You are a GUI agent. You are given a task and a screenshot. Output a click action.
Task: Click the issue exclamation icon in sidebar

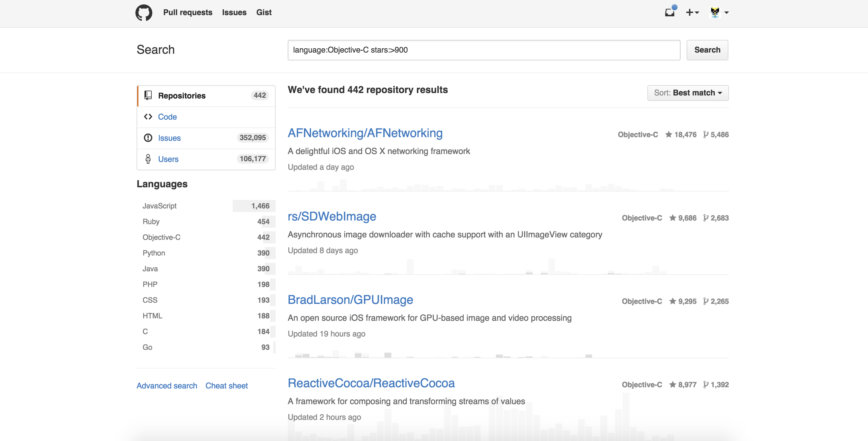pos(148,138)
